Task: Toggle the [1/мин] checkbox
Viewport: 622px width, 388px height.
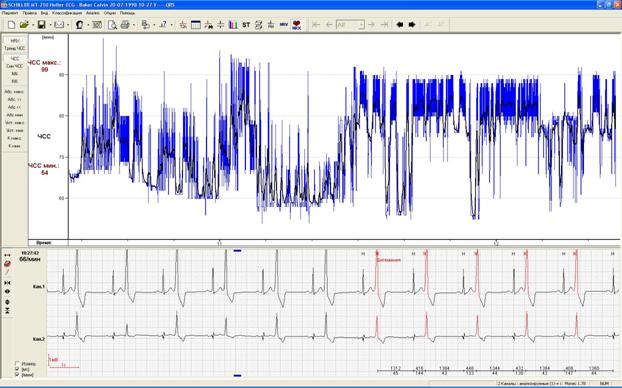Action: point(17,375)
